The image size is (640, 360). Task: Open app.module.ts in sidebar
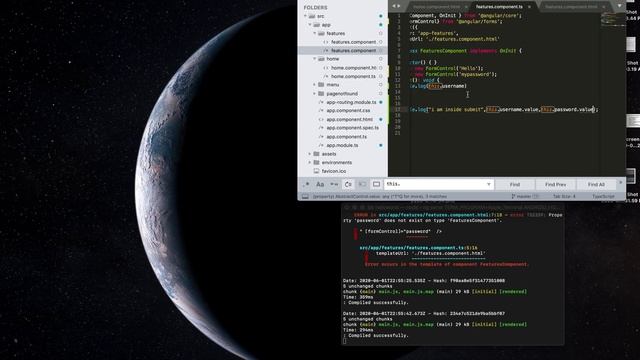click(343, 145)
